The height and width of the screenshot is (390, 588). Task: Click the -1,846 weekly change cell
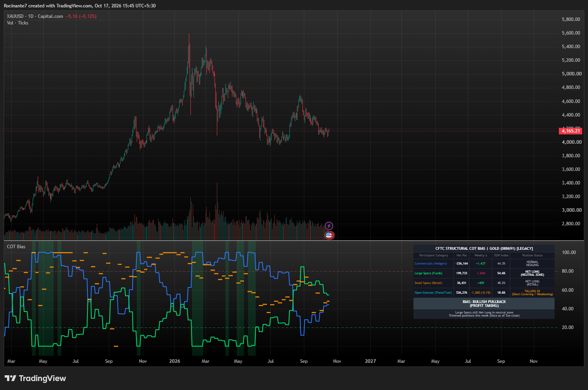point(481,273)
